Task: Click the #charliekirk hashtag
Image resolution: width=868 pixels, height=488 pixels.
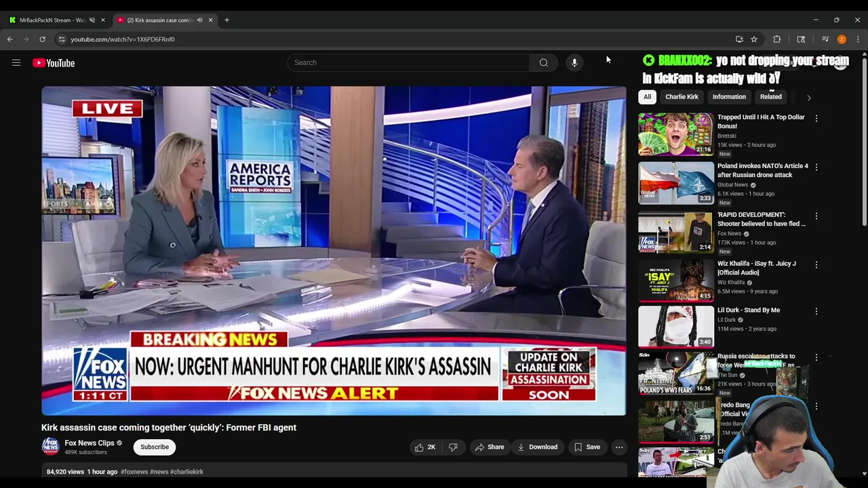Action: tap(186, 472)
